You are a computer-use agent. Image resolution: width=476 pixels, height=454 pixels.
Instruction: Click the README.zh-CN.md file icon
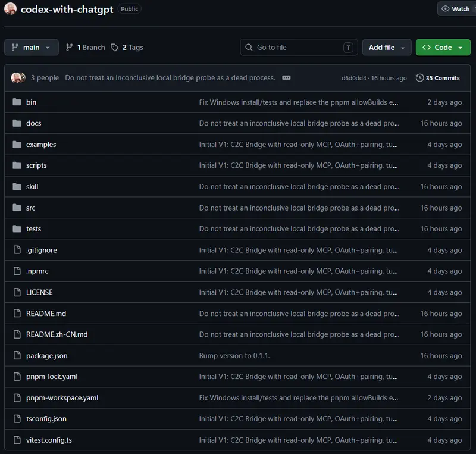point(17,334)
